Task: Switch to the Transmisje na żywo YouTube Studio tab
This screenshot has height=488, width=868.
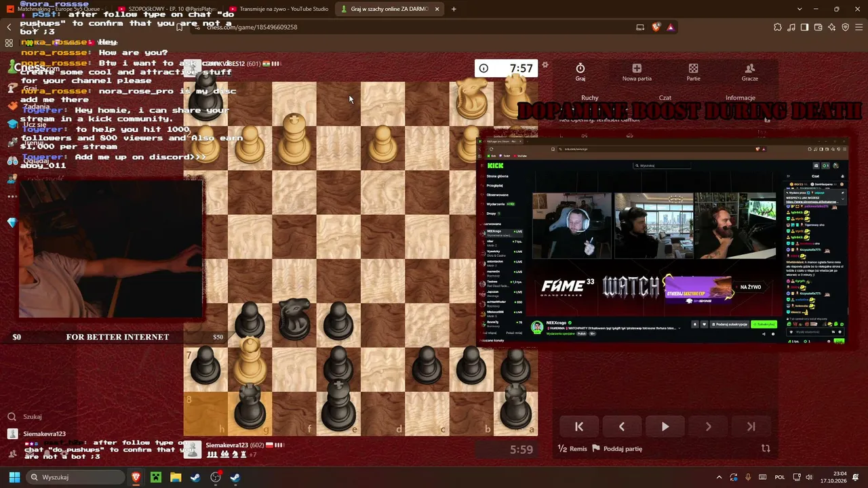Action: (x=279, y=9)
